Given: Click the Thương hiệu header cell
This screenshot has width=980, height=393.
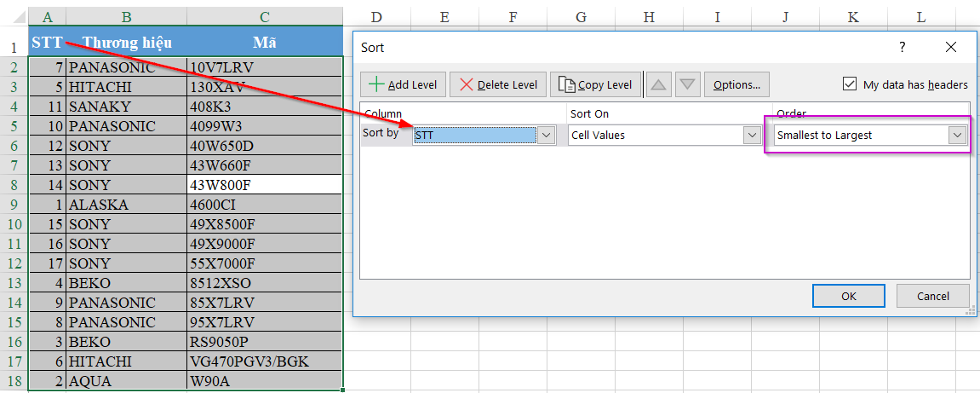Looking at the screenshot, I should point(126,43).
